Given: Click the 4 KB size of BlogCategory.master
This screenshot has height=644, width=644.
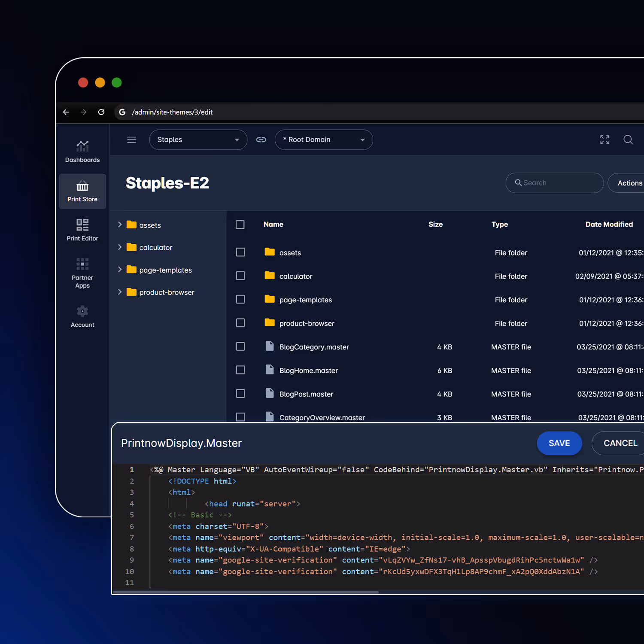Looking at the screenshot, I should (x=445, y=347).
